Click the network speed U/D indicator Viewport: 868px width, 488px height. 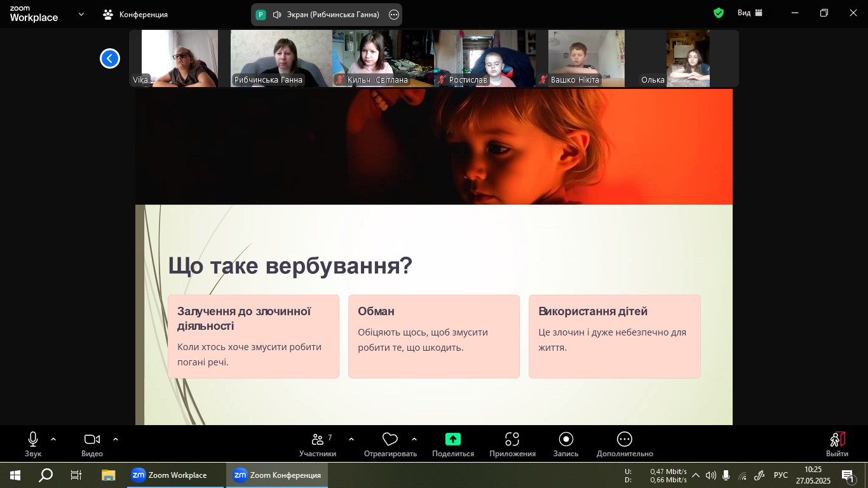pyautogui.click(x=656, y=475)
